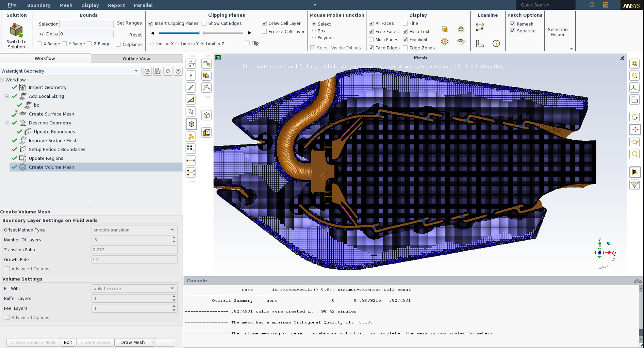
Task: Uncheck the Draw Cell Layer checkbox
Action: 264,23
